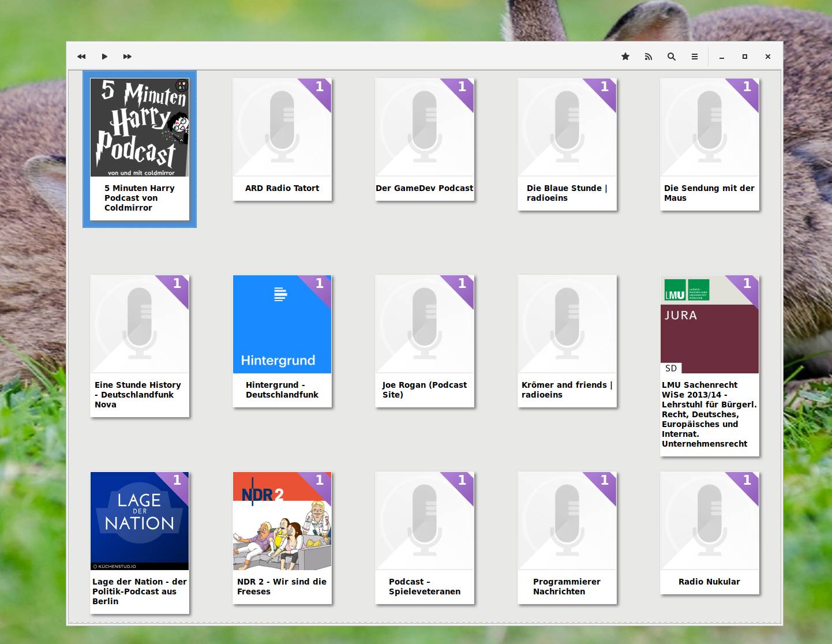The width and height of the screenshot is (832, 644).
Task: Open the ARD Radio Tatort podcast
Action: click(x=282, y=128)
